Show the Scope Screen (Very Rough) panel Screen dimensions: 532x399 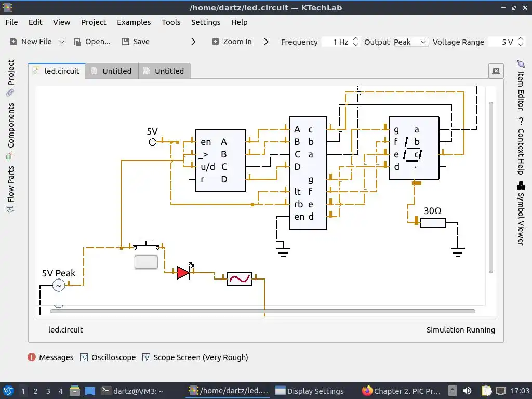[195, 357]
